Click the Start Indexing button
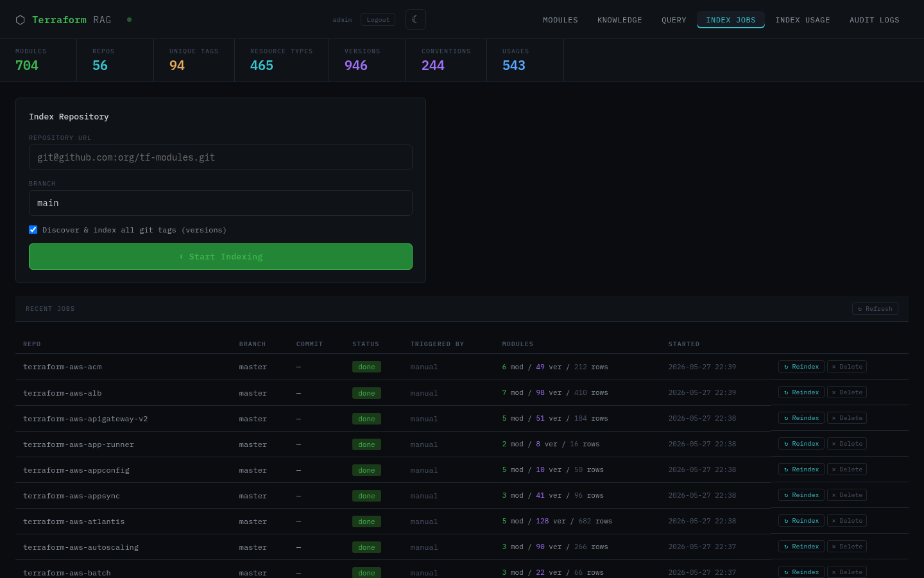Viewport: 924px width, 578px height. [221, 256]
